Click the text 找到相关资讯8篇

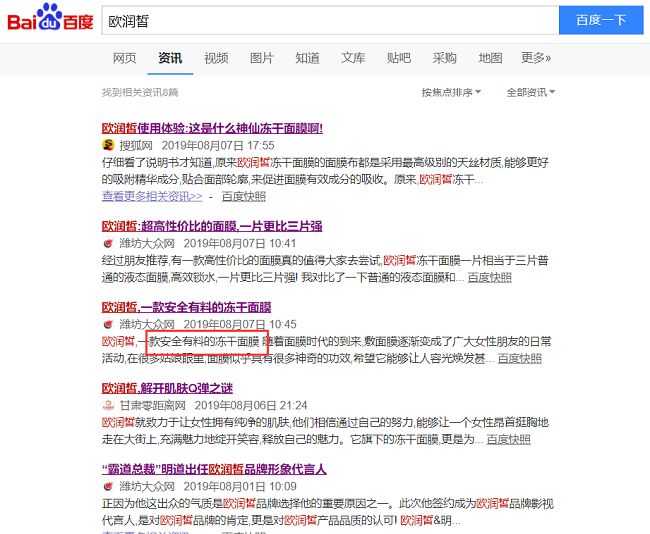[x=140, y=92]
